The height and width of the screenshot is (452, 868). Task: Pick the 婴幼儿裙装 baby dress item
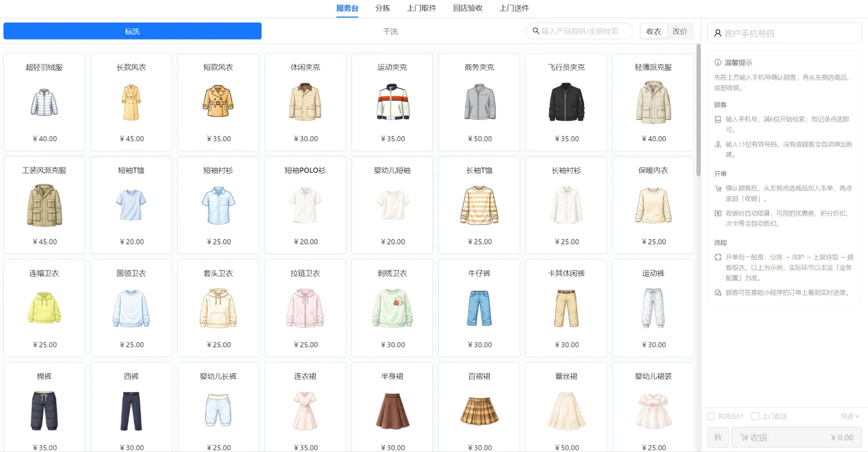[653, 408]
